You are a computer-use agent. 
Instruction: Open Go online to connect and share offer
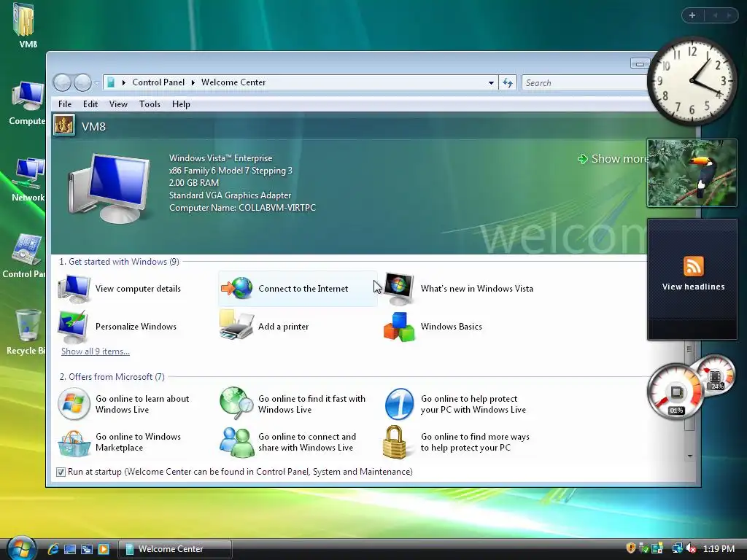click(287, 442)
